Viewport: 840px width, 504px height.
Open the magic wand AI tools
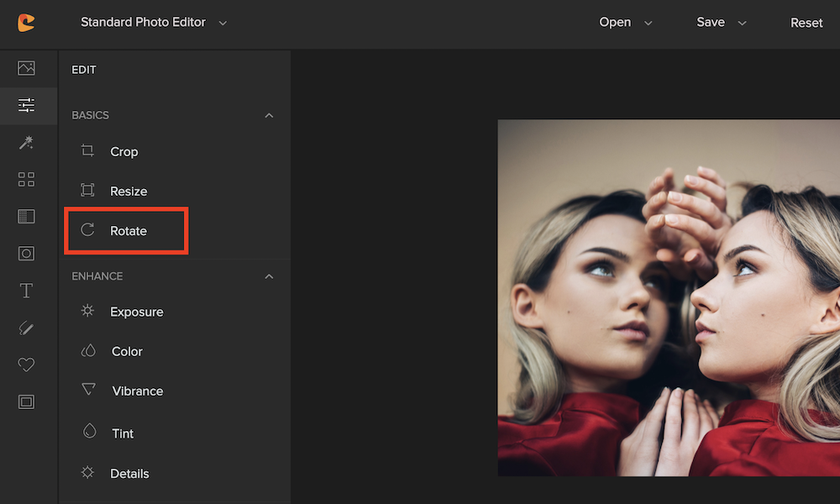[x=26, y=143]
